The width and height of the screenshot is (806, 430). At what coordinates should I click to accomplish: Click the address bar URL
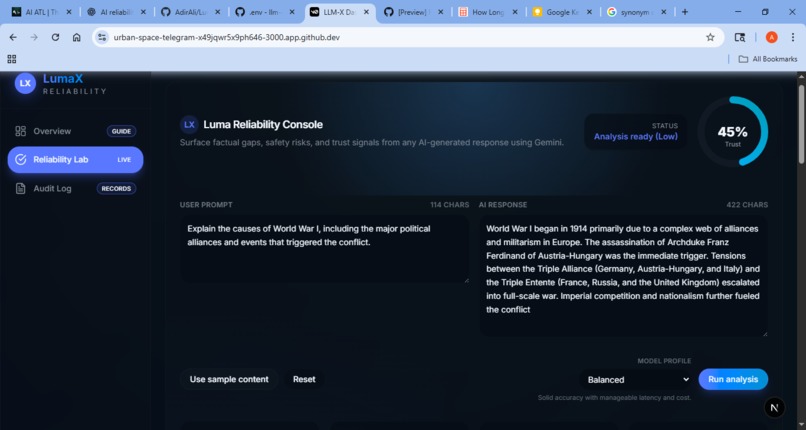coord(227,37)
